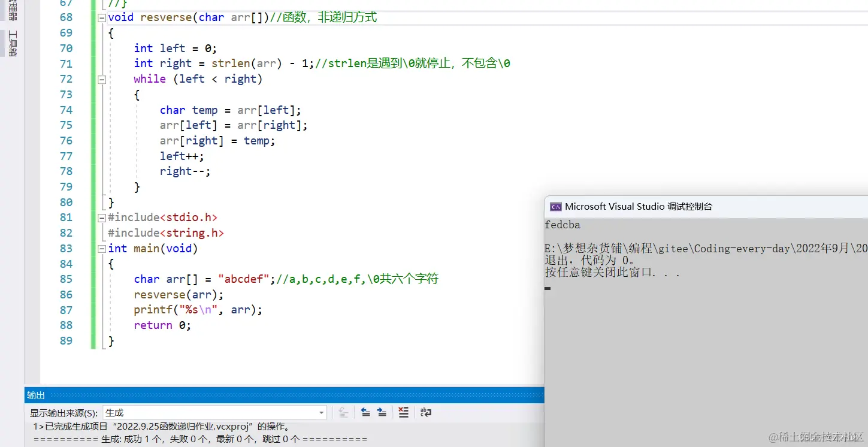Go to previous message in Output panel
The height and width of the screenshot is (447, 868).
click(x=365, y=412)
